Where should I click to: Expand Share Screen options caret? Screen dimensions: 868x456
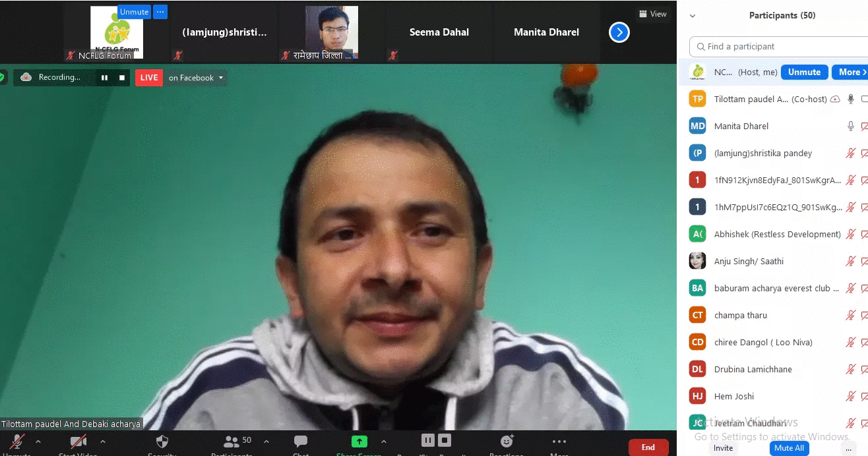click(384, 442)
